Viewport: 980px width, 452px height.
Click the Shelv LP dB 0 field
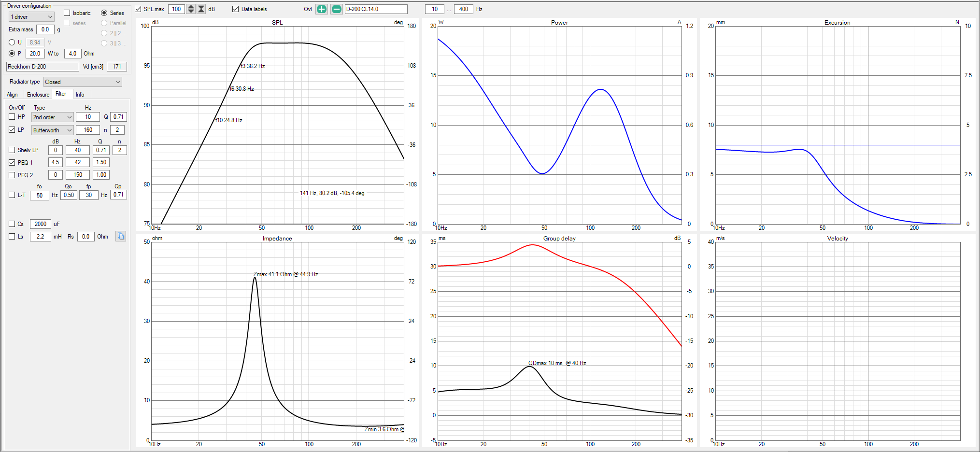(56, 150)
